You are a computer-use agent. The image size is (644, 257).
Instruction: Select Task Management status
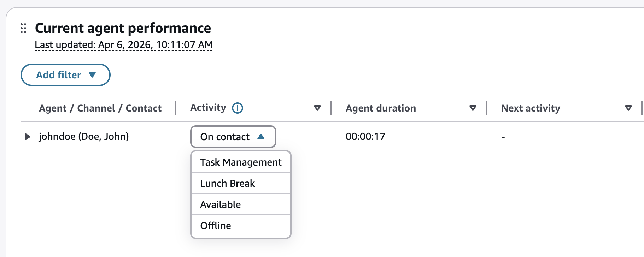tap(241, 162)
